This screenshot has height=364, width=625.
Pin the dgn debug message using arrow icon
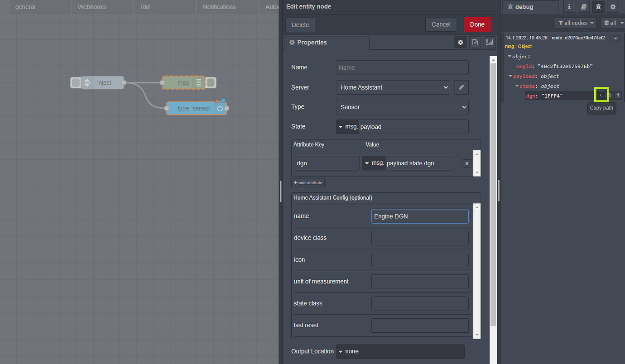tap(618, 96)
